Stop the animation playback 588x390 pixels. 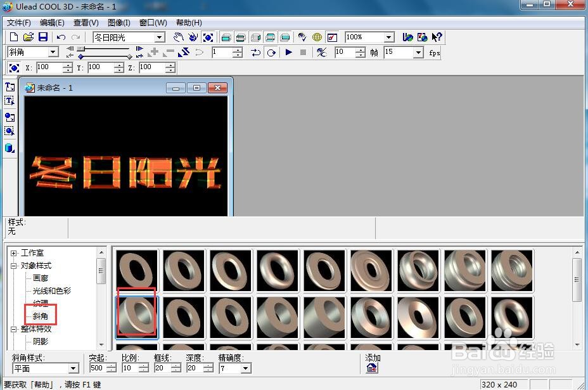(303, 52)
